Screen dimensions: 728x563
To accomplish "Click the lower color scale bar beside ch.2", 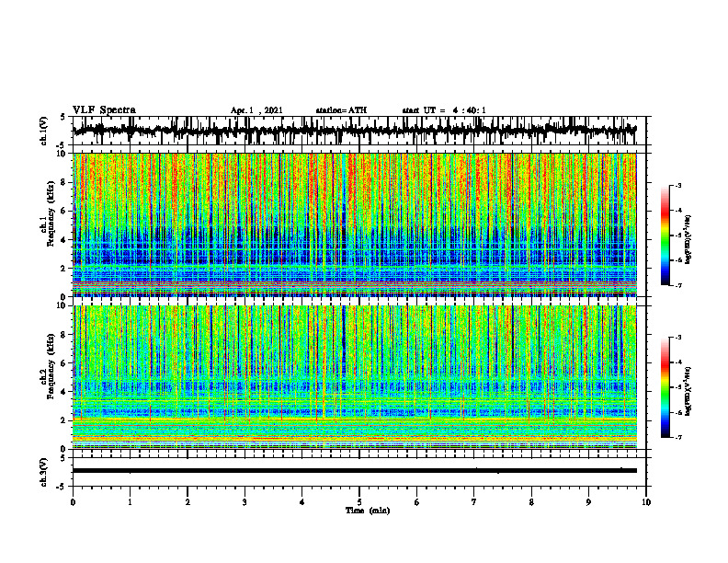I will point(665,387).
